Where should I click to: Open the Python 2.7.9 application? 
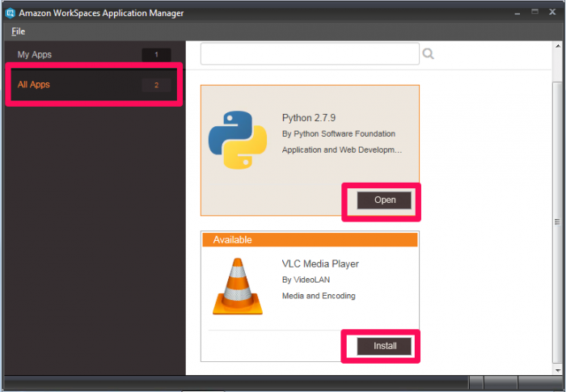pos(384,200)
